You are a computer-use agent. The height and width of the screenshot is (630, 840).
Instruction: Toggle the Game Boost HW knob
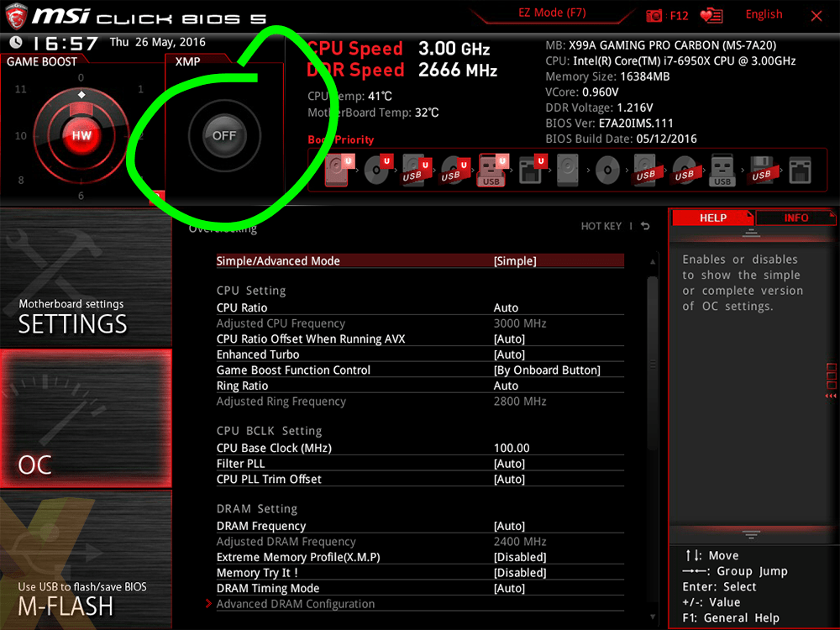(x=81, y=135)
